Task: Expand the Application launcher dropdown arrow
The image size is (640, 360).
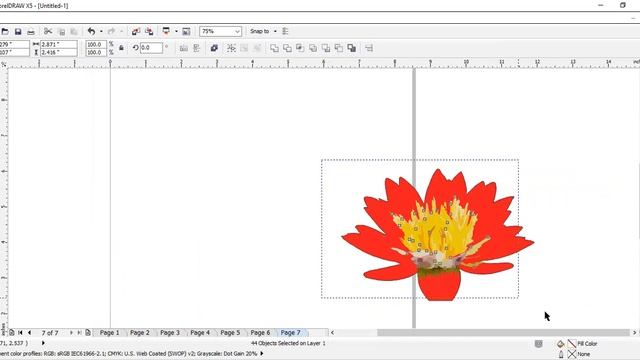Action: coord(176,31)
